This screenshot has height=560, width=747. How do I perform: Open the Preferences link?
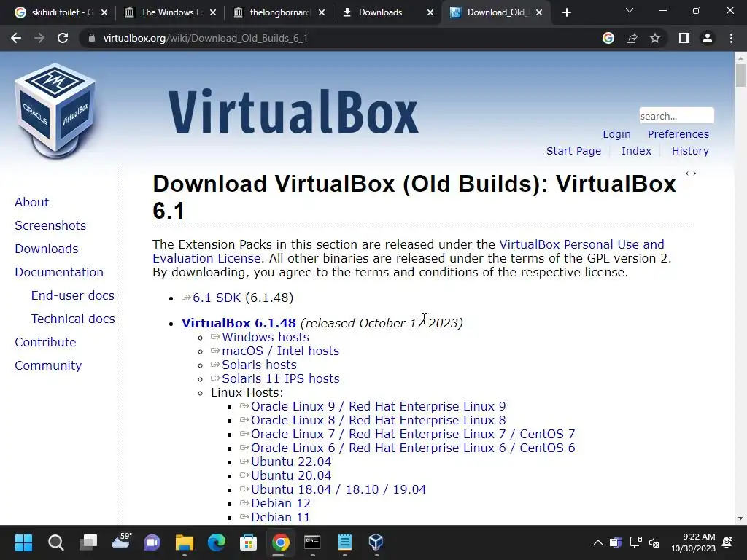coord(678,134)
